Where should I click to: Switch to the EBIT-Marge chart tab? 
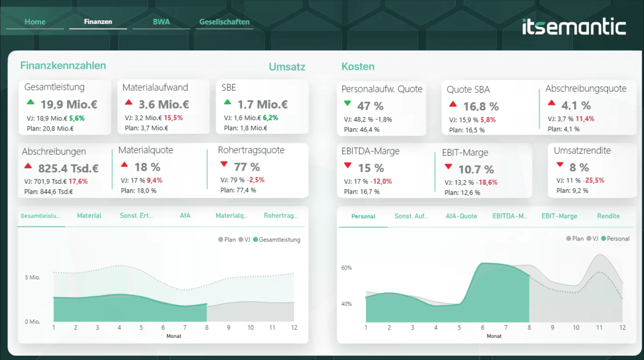tap(559, 216)
